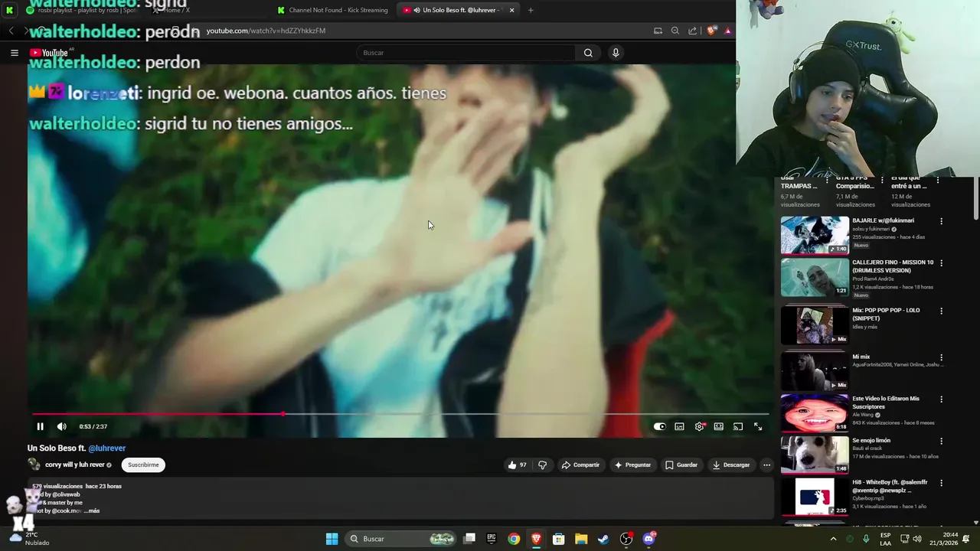Open corvy will y luh rever channel
The image size is (980, 551).
click(x=74, y=465)
